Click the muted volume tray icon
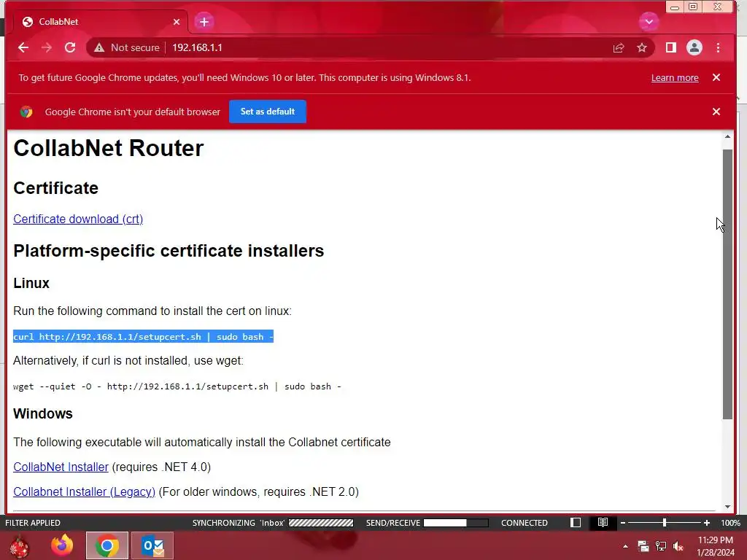The image size is (747, 560). click(x=678, y=546)
